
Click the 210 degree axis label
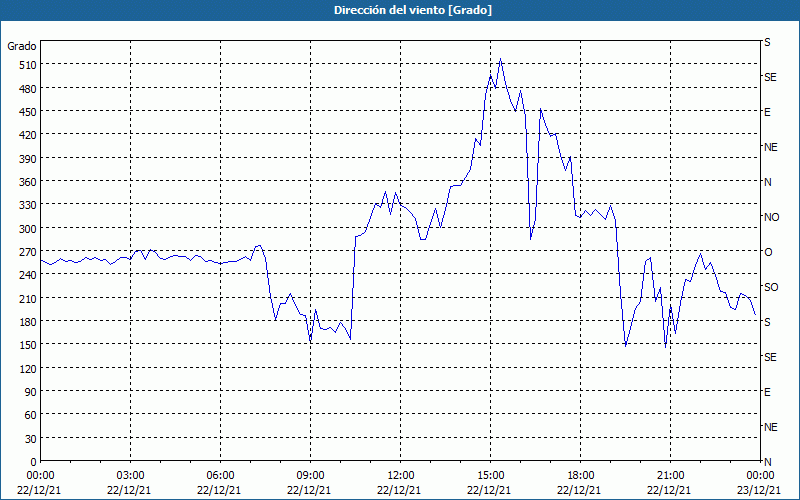click(27, 299)
